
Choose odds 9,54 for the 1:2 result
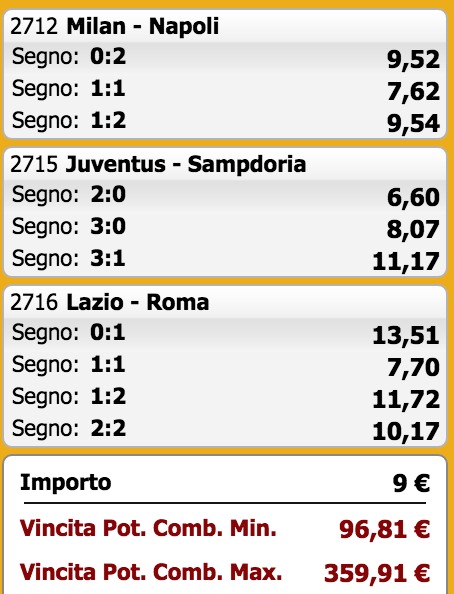413,123
